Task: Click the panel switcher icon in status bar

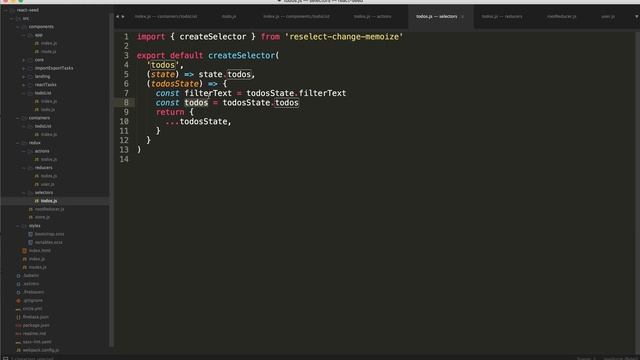Action: pyautogui.click(x=5, y=358)
